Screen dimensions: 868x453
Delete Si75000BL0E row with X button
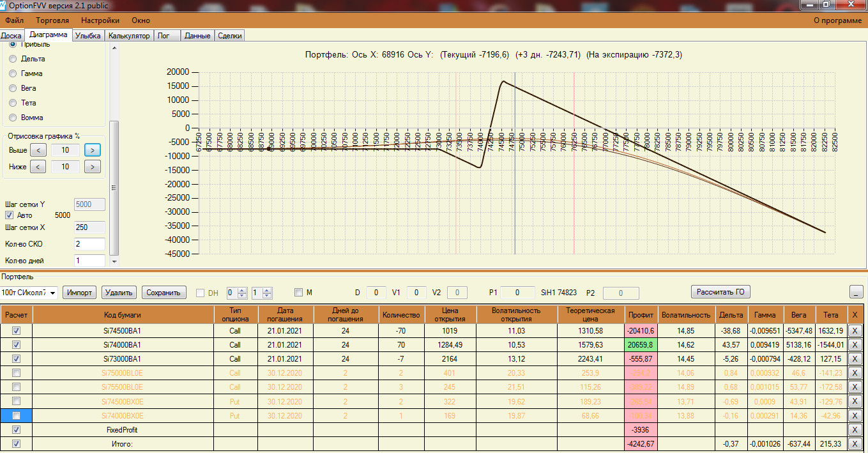(x=856, y=373)
